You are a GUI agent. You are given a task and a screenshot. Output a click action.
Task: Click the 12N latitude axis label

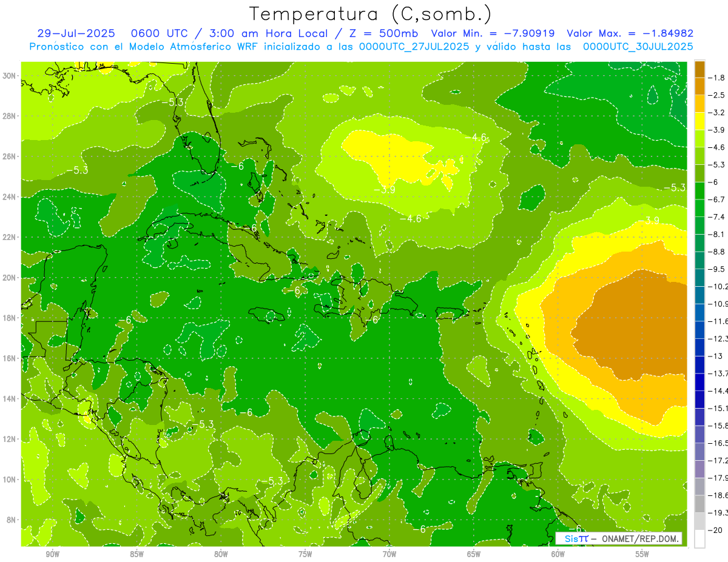point(10,439)
